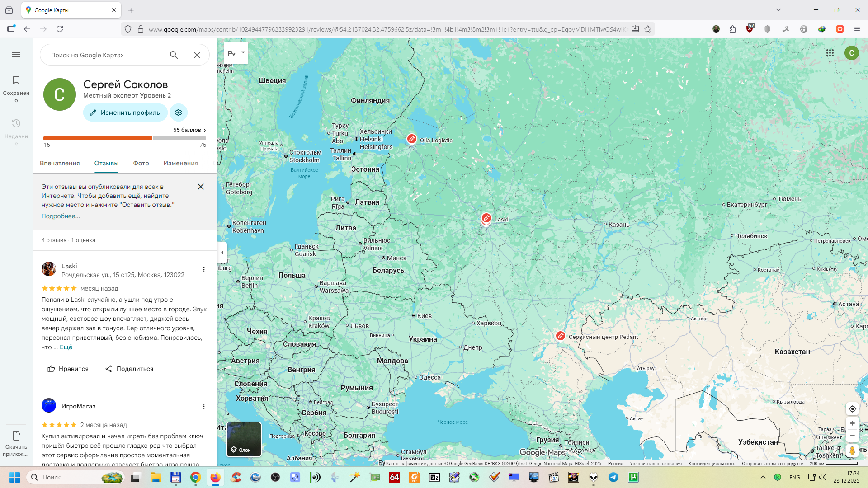This screenshot has width=868, height=488.
Task: Switch to the Впечатления tab
Action: [x=60, y=163]
